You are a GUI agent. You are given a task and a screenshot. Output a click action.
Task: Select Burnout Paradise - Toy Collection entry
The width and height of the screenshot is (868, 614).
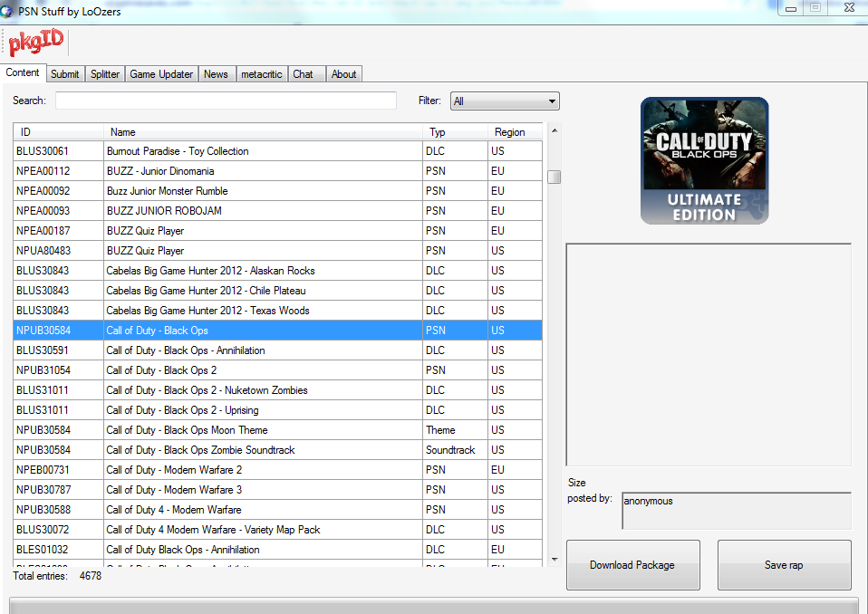click(x=263, y=151)
